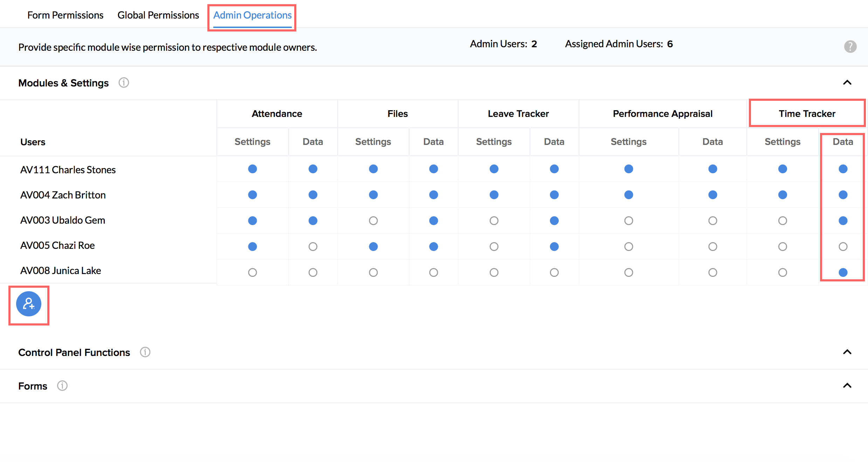Collapse the Forms section chevron
The width and height of the screenshot is (868, 462).
[847, 386]
